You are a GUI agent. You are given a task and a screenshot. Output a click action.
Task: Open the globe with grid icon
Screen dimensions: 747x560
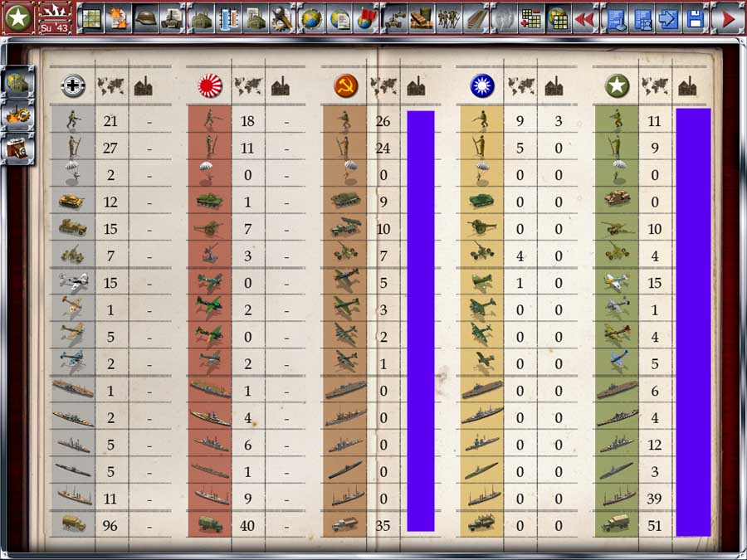558,18
